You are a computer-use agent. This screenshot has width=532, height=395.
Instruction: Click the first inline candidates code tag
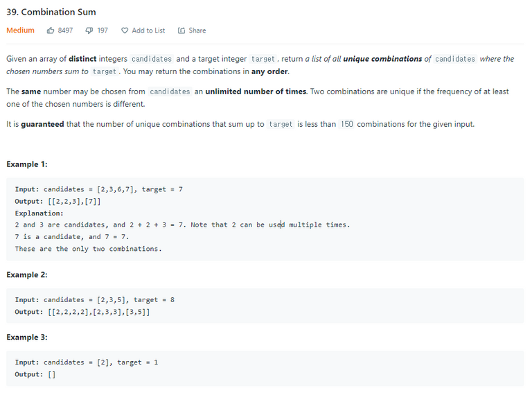pyautogui.click(x=152, y=59)
